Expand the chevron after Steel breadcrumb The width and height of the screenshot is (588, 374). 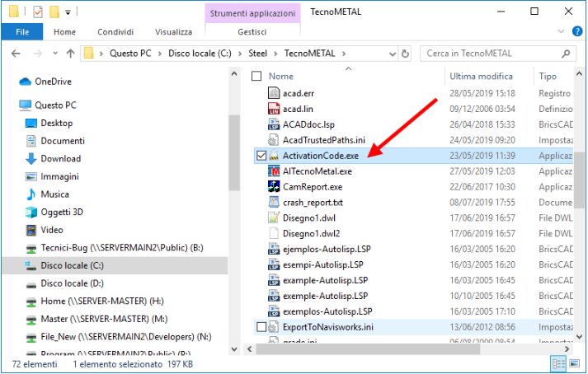point(275,54)
